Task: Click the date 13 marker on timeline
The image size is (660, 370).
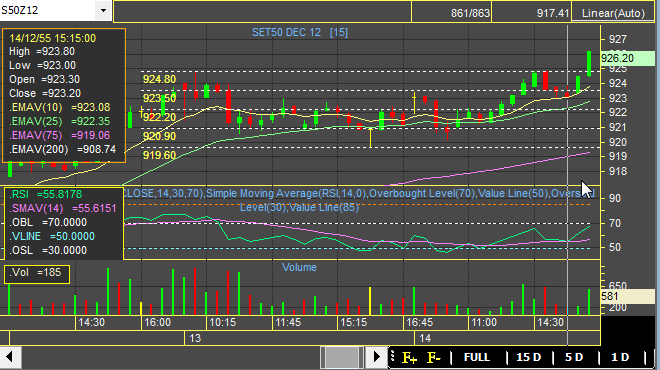Action: coord(195,338)
